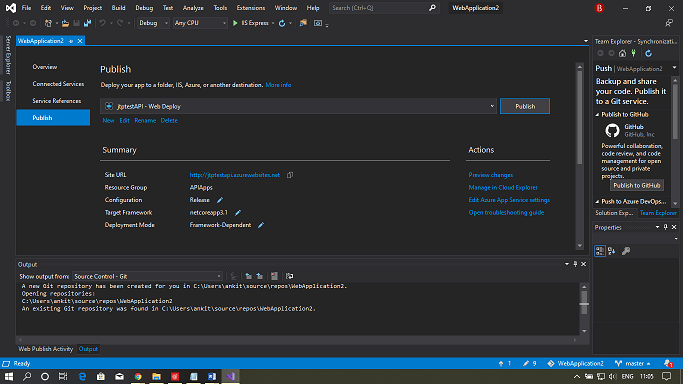Open the master branch selector in status bar
This screenshot has height=384, width=683.
[x=634, y=363]
